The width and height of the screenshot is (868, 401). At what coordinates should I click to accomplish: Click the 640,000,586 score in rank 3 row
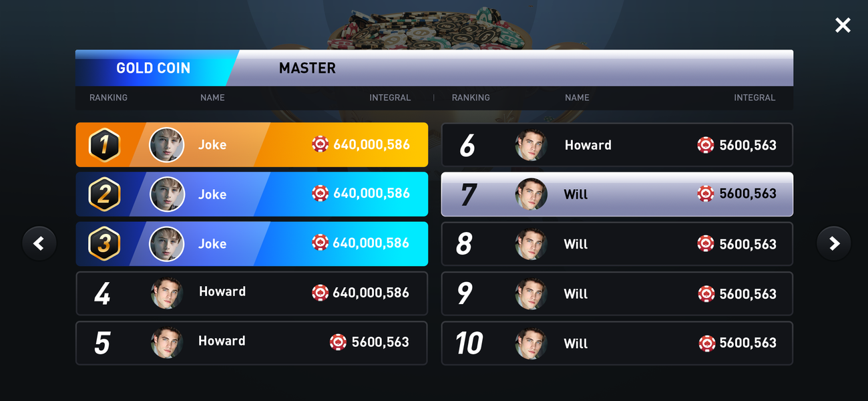click(x=371, y=243)
